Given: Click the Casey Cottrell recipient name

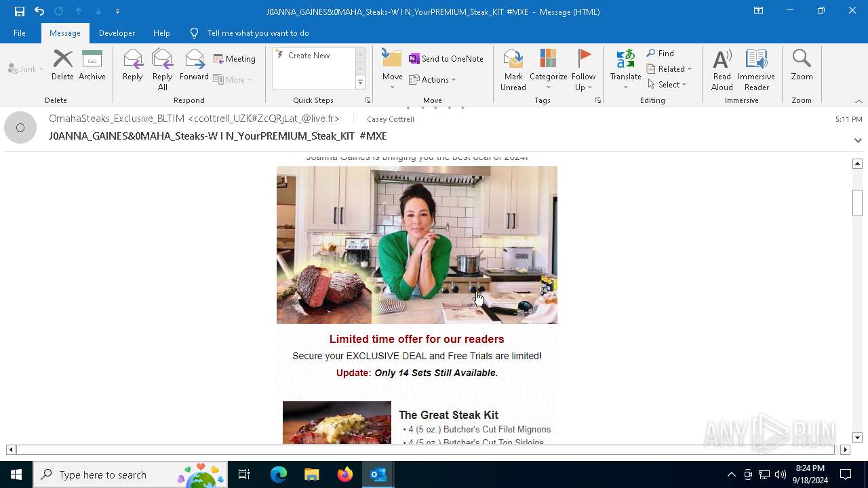Looking at the screenshot, I should (390, 119).
